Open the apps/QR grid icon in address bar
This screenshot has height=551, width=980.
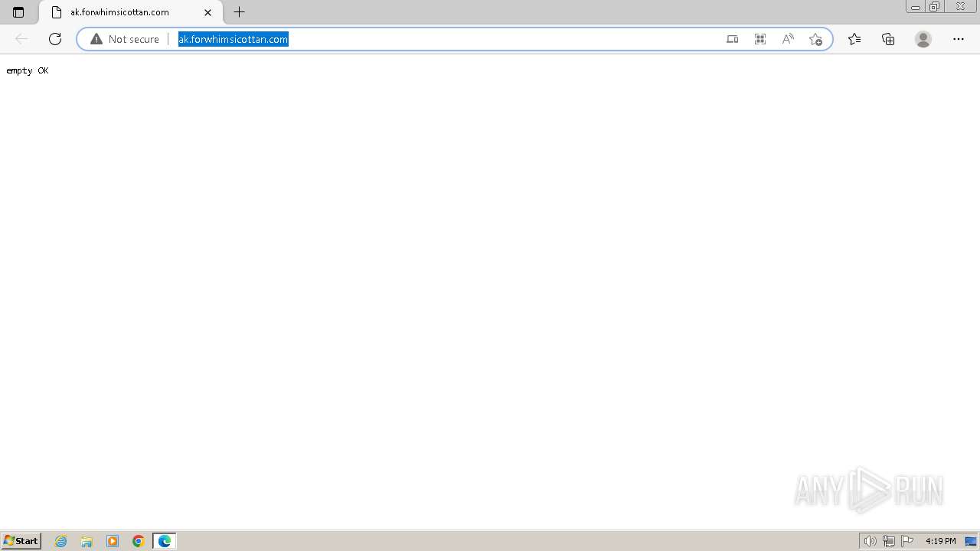[760, 39]
